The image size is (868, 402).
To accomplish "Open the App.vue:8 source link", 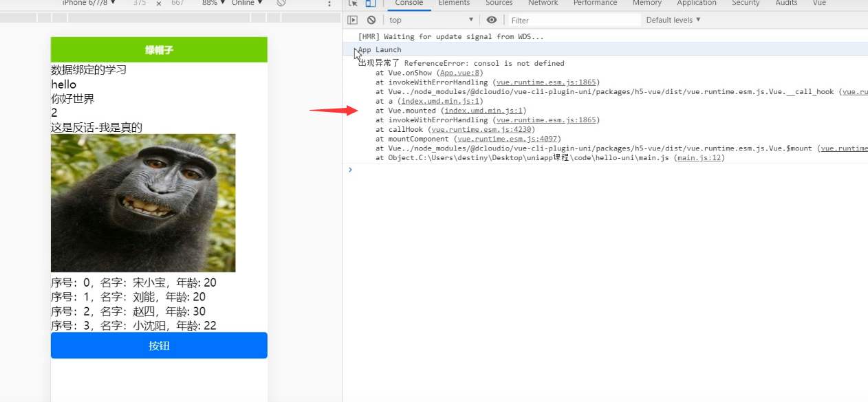I will [x=460, y=73].
